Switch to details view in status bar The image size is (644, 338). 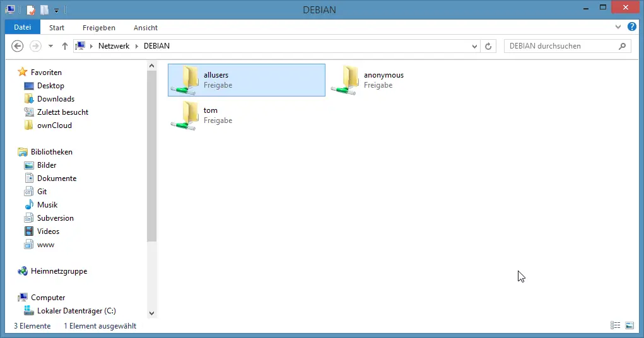[x=615, y=325]
